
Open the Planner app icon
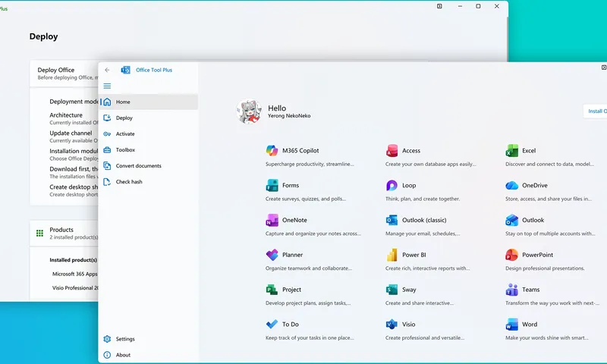click(272, 255)
